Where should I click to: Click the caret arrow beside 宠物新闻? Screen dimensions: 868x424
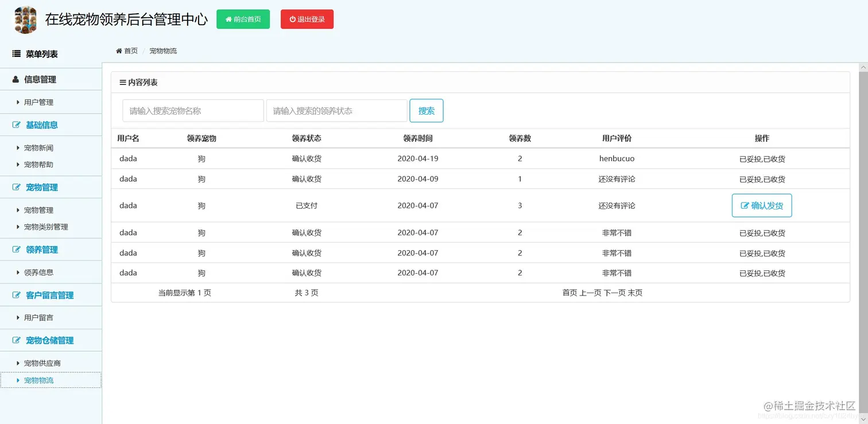(x=18, y=148)
